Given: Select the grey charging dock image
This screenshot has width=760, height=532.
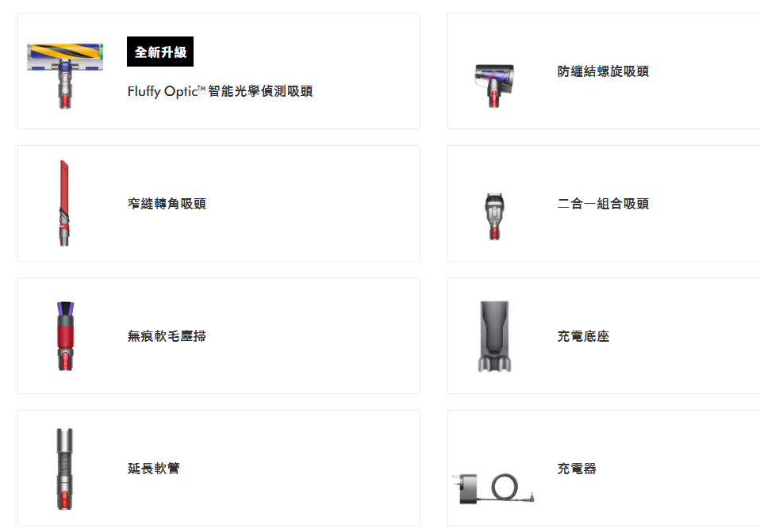Looking at the screenshot, I should [494, 336].
